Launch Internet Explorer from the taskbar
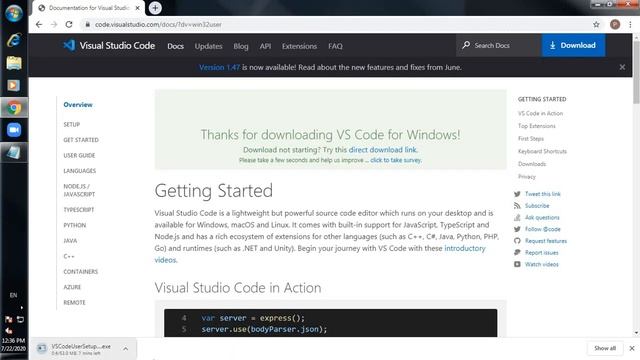 click(x=14, y=40)
